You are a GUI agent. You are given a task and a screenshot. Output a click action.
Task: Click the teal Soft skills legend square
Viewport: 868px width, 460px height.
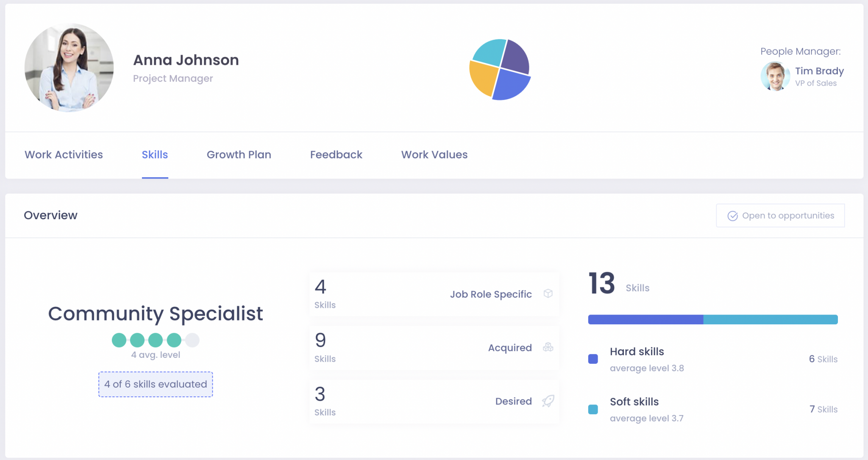pos(593,409)
